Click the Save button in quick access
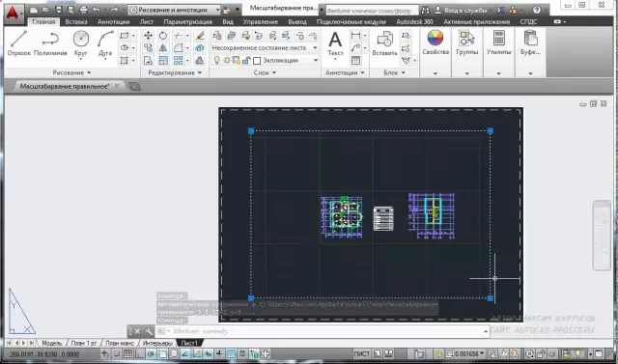618x364 pixels. 58,10
